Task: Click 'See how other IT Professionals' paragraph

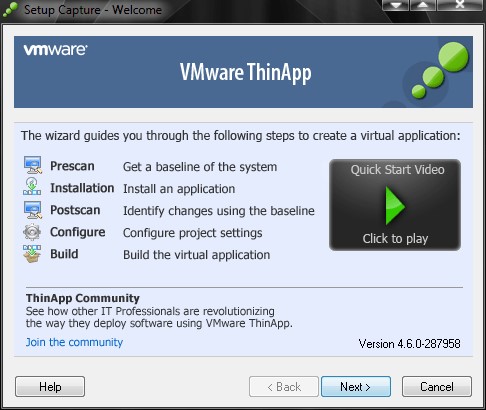Action: point(159,317)
